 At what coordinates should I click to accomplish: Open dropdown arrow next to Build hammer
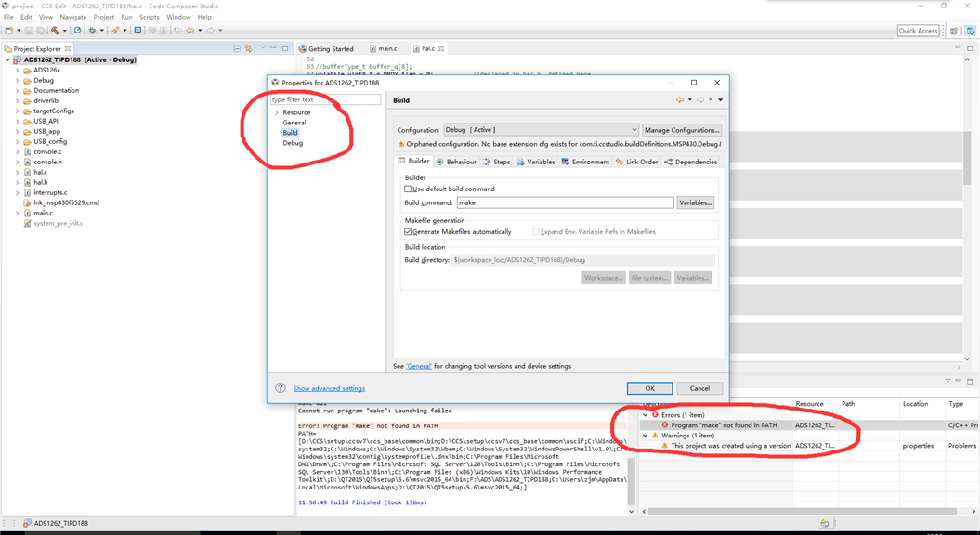64,30
